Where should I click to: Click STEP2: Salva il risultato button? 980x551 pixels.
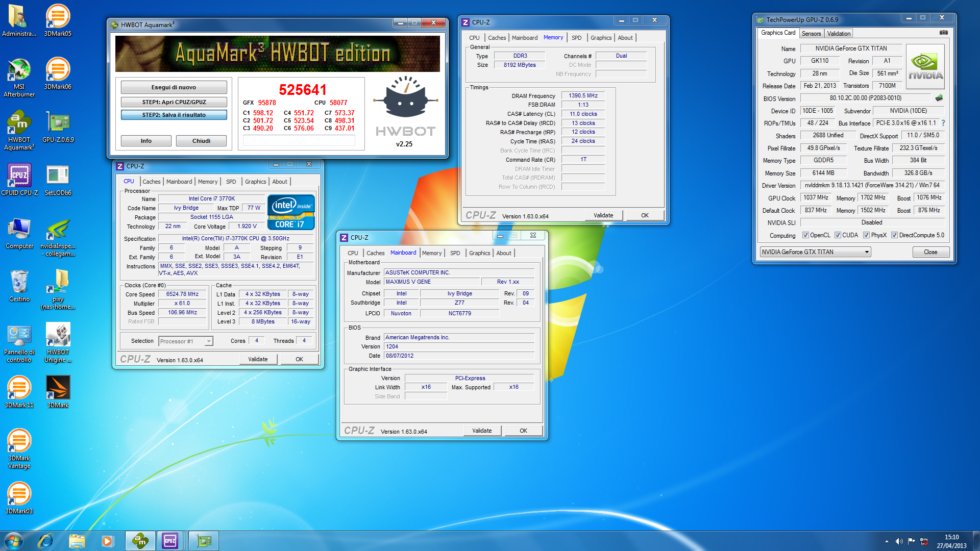[174, 115]
